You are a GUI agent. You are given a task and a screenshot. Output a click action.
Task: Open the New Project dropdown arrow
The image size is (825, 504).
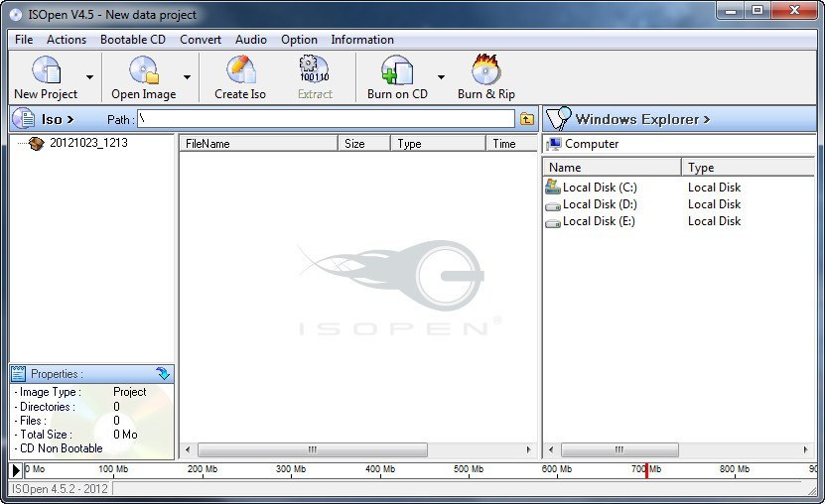[90, 77]
